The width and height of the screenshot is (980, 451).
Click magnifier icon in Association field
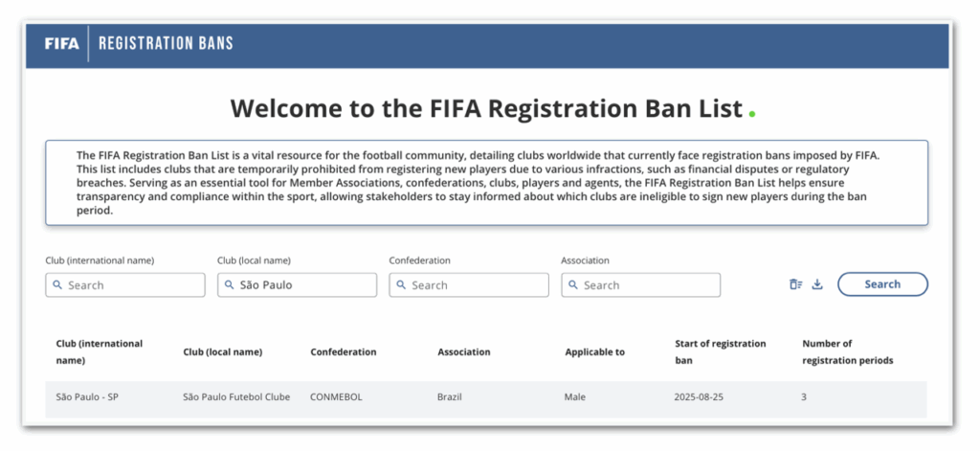(573, 285)
